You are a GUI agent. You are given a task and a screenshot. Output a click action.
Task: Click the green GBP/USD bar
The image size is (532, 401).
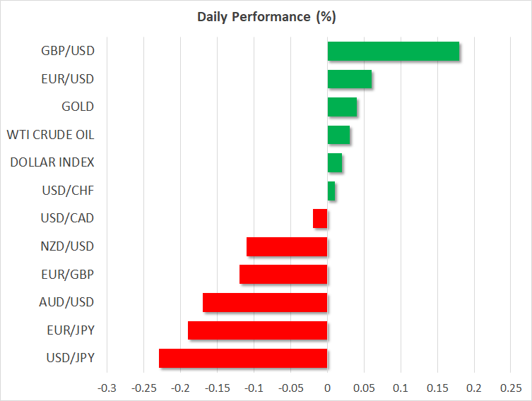(393, 52)
